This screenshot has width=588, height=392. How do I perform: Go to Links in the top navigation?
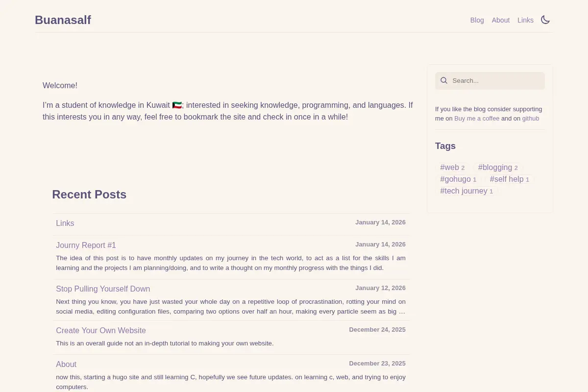[x=525, y=20]
